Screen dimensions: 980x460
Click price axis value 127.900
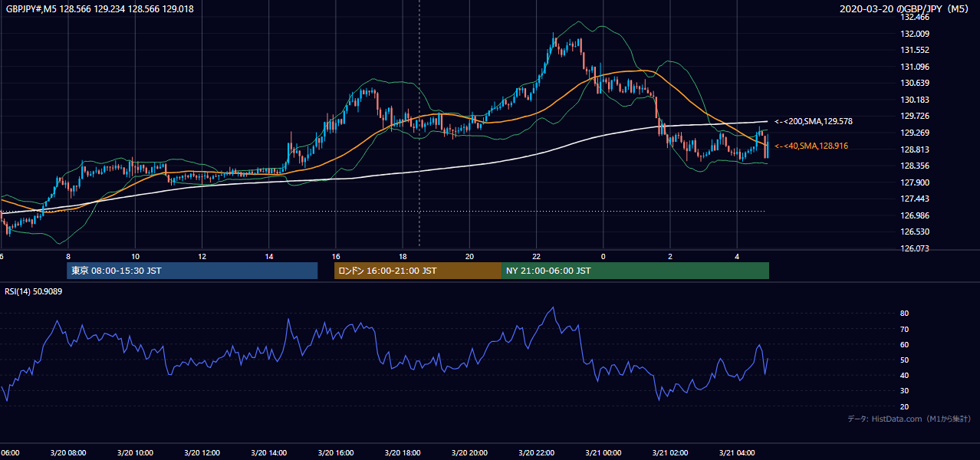tap(915, 182)
